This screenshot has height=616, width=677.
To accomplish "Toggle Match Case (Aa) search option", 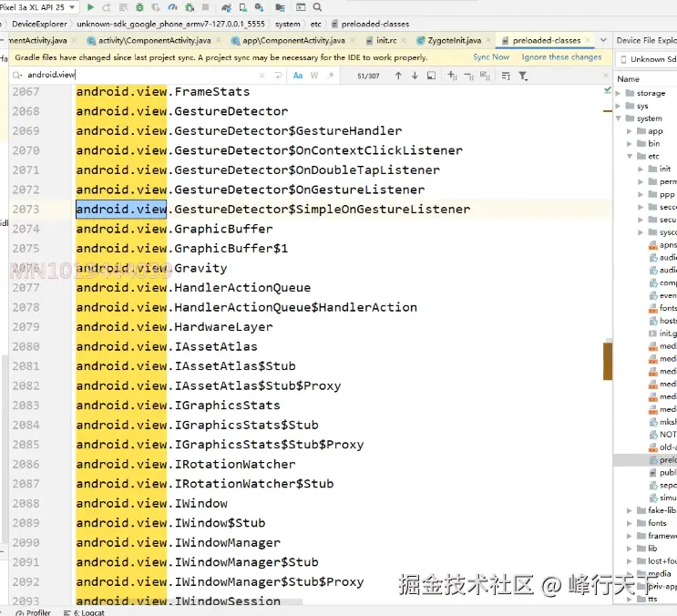I will (x=298, y=76).
